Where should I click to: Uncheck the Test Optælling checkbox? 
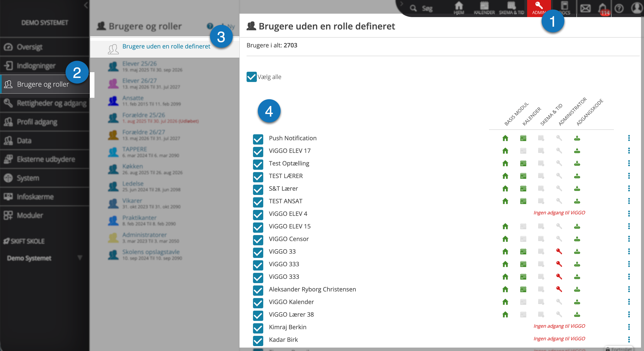(x=258, y=164)
